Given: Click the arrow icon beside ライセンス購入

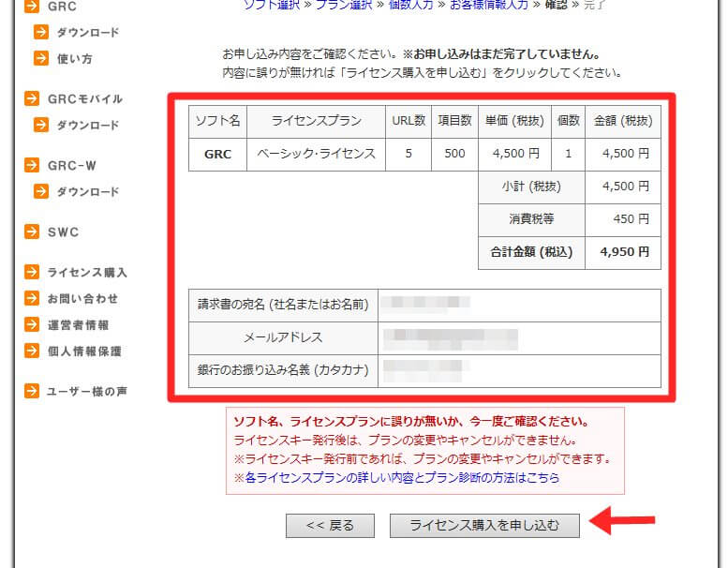Looking at the screenshot, I should [32, 272].
